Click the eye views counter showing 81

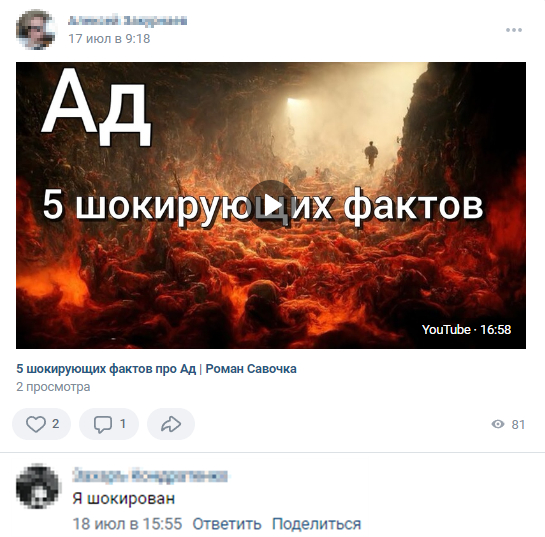coord(508,424)
